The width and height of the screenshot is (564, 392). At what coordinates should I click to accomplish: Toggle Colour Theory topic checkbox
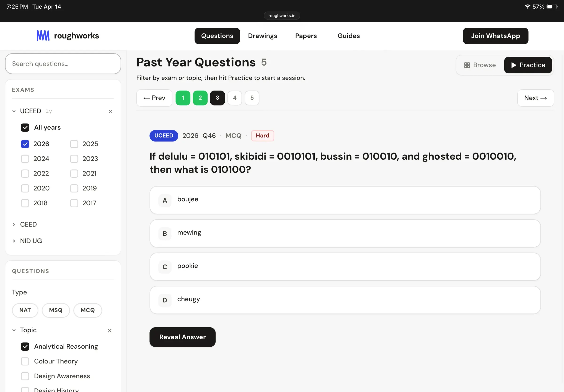click(25, 361)
